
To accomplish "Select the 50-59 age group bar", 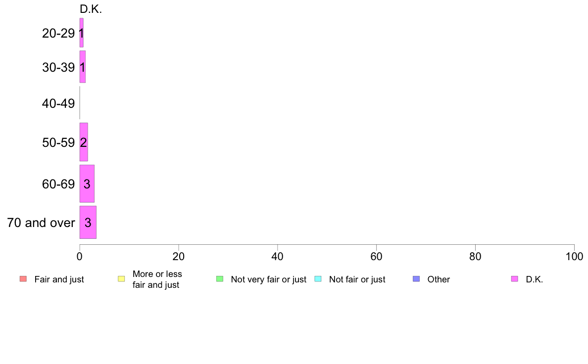I will pyautogui.click(x=84, y=142).
